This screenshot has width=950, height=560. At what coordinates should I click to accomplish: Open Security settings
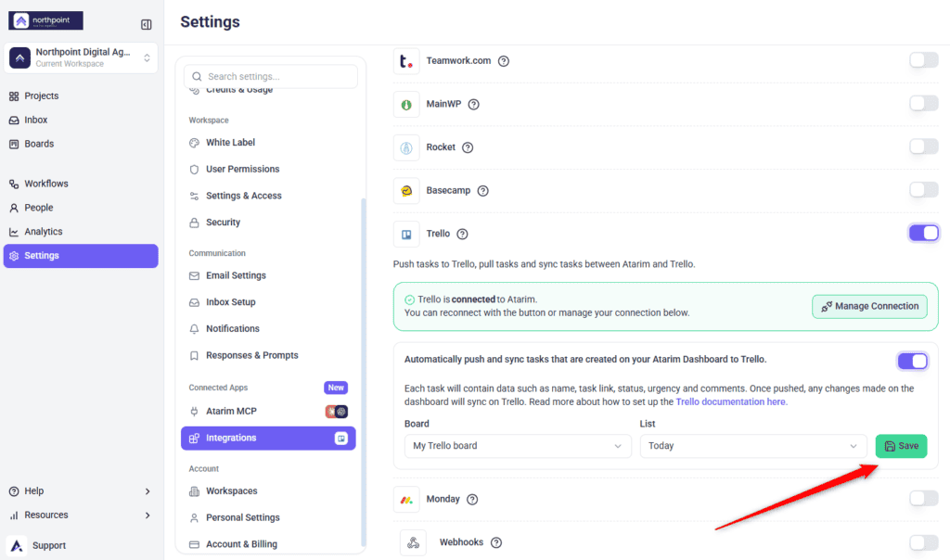click(223, 223)
